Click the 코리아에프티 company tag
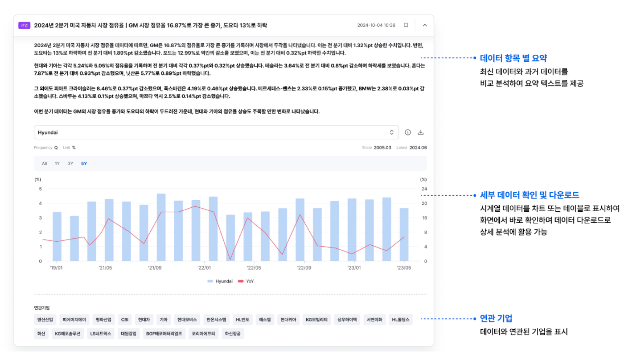The height and width of the screenshot is (364, 640). pyautogui.click(x=203, y=333)
